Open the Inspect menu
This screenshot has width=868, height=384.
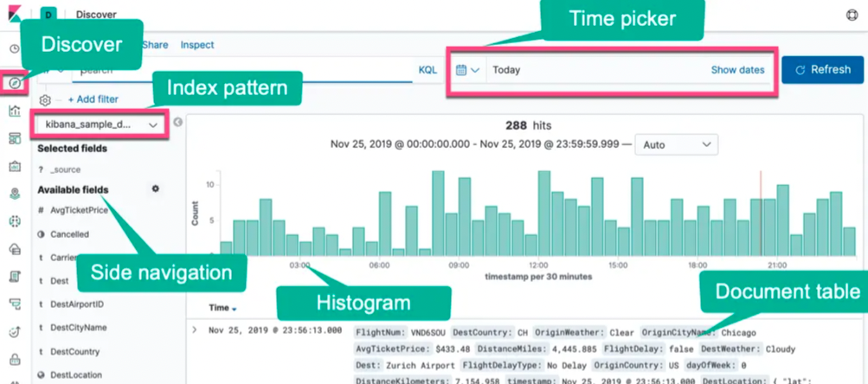197,45
